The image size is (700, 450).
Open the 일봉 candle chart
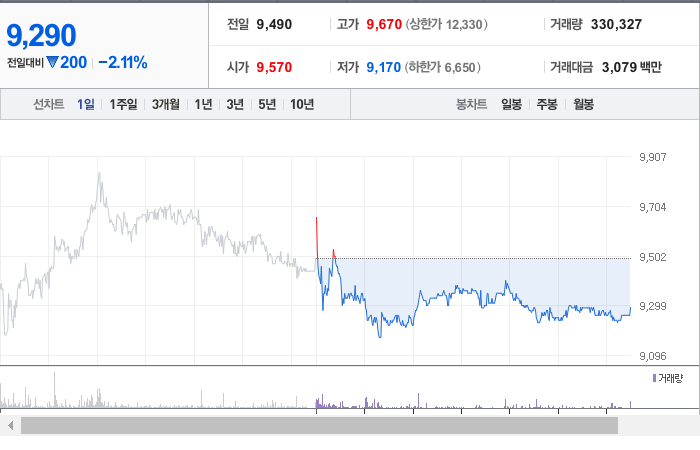511,104
